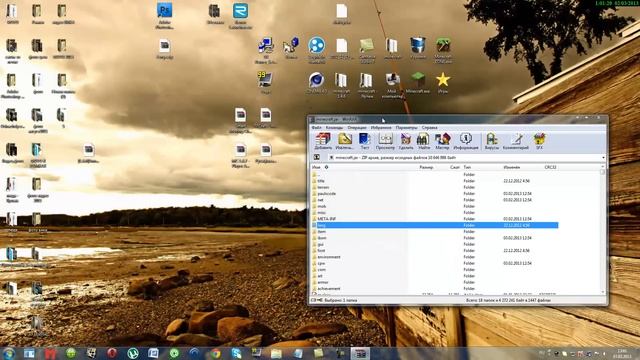Open the Найти (Find) binoculars tool
640x360 pixels.
click(424, 141)
